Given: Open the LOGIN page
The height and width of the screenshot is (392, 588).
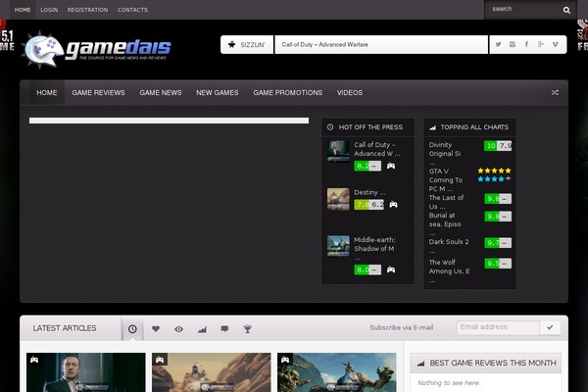Looking at the screenshot, I should pos(49,10).
